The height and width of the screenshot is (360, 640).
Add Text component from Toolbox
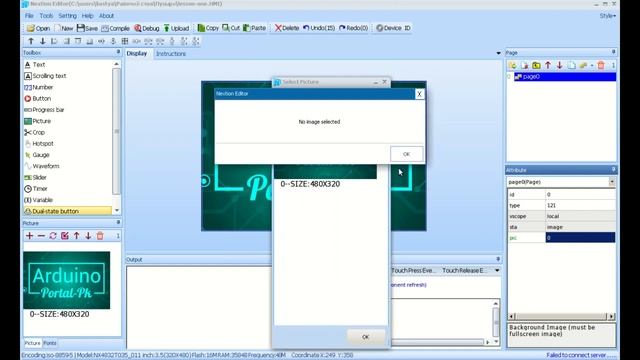(35, 64)
